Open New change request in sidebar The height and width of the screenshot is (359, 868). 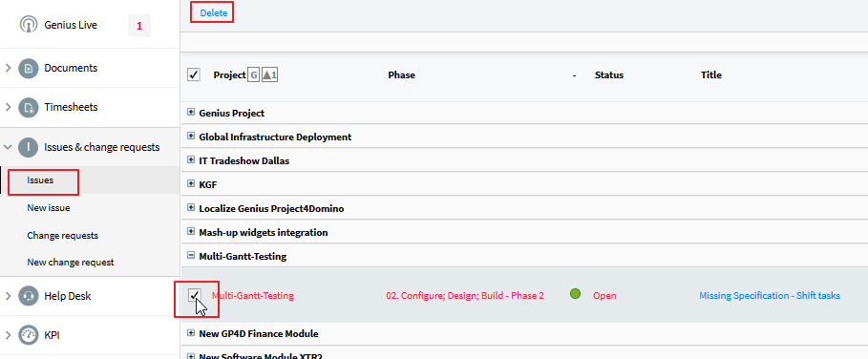tap(71, 263)
